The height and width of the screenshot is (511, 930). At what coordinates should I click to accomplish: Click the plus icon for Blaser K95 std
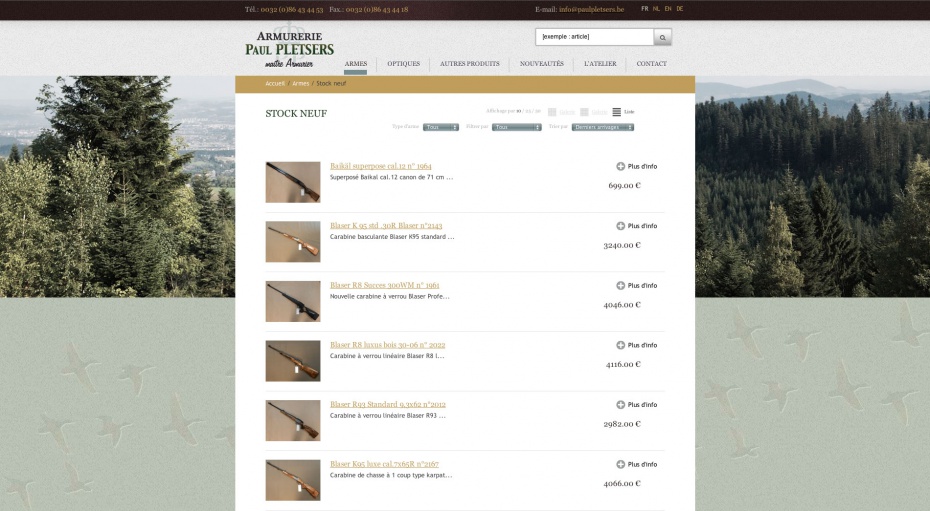(x=620, y=226)
